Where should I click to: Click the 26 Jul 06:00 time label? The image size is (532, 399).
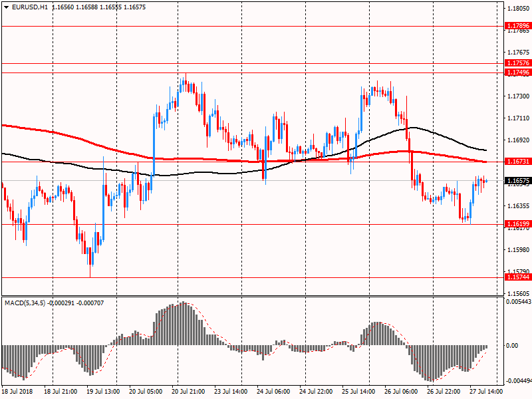coord(401,392)
